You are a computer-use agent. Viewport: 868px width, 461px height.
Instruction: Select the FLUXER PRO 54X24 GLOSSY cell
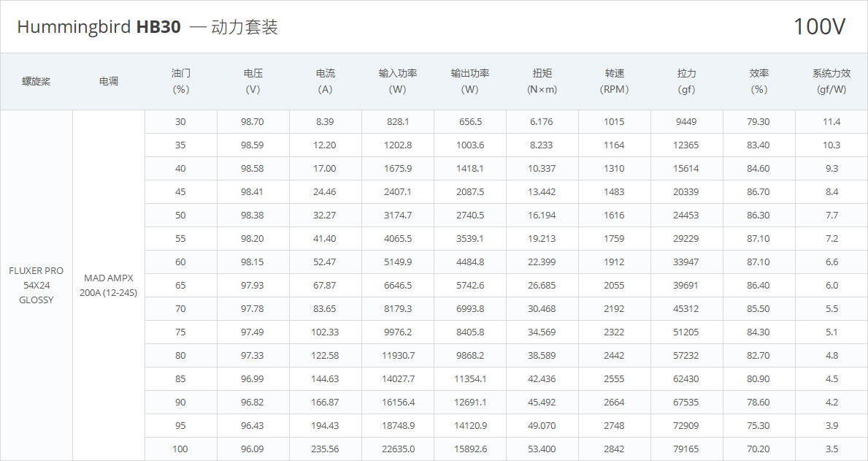[36, 286]
